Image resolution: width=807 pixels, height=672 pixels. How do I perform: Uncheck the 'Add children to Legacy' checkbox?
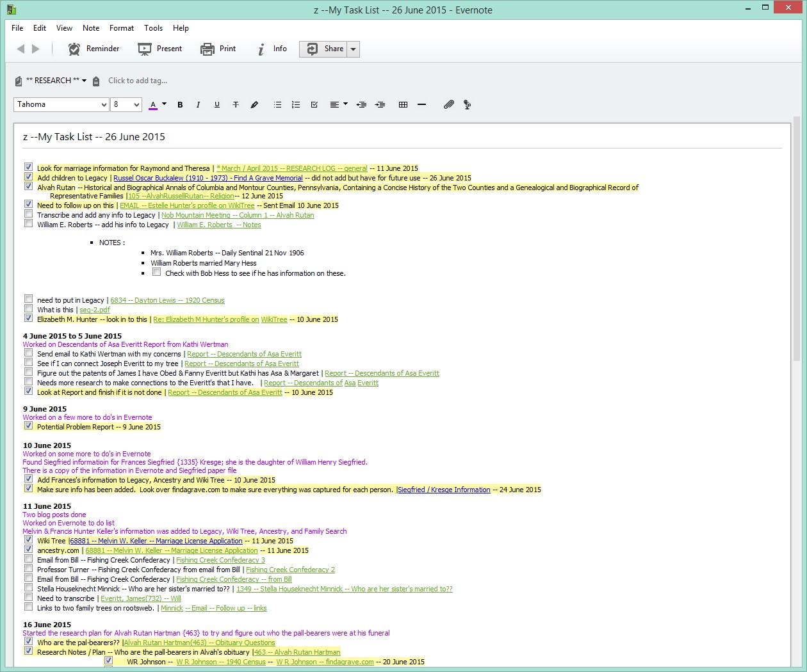[x=28, y=177]
